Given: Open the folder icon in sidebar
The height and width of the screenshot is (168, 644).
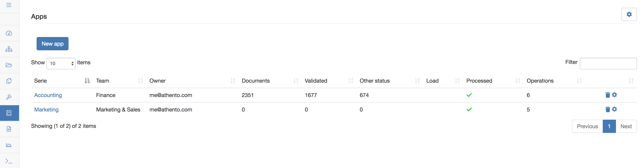Looking at the screenshot, I should click(9, 65).
